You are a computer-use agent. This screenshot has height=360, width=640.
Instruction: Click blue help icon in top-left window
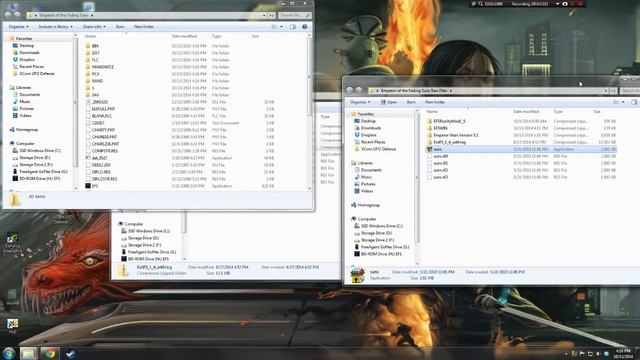point(304,27)
